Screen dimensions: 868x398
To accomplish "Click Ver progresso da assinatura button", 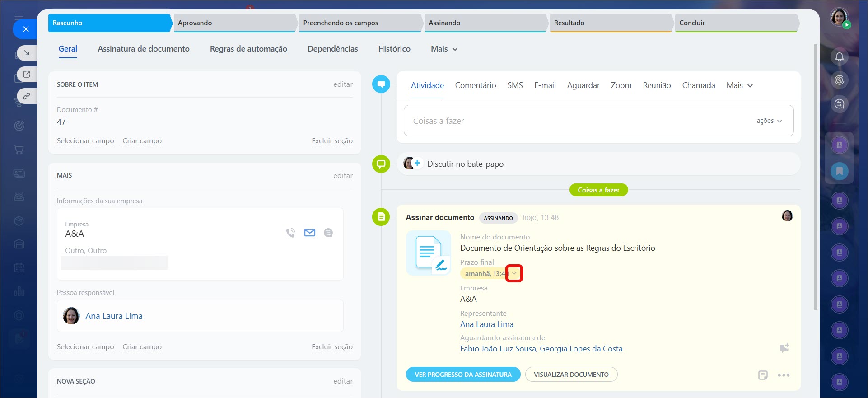I will click(463, 375).
